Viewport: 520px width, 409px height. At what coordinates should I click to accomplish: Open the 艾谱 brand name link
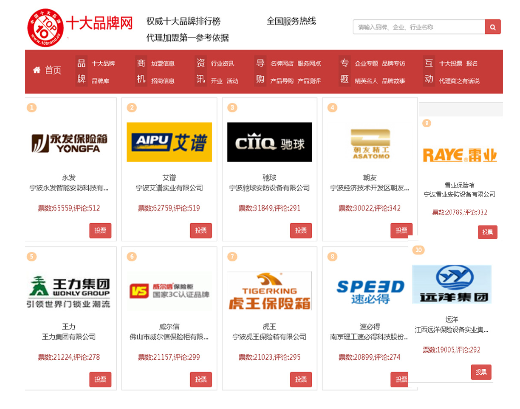pyautogui.click(x=169, y=178)
